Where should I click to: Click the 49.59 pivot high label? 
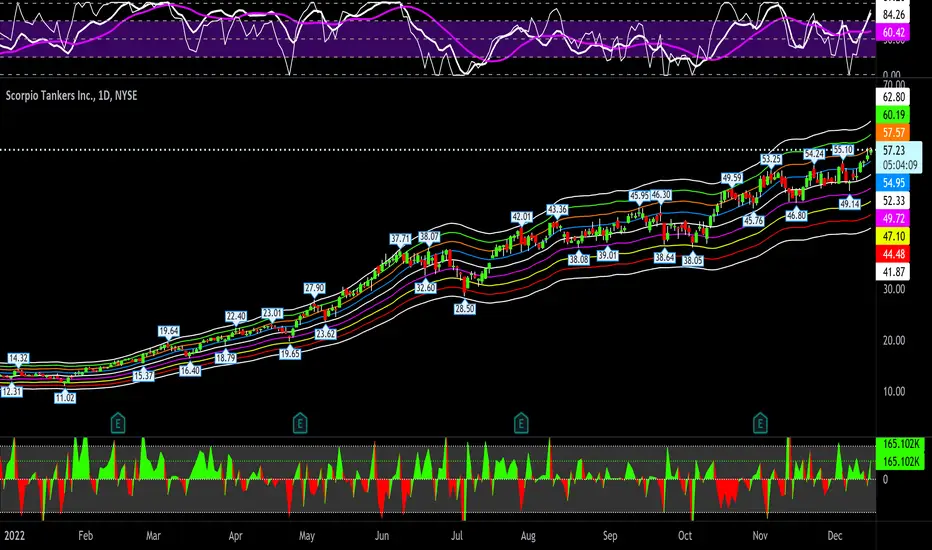(732, 178)
